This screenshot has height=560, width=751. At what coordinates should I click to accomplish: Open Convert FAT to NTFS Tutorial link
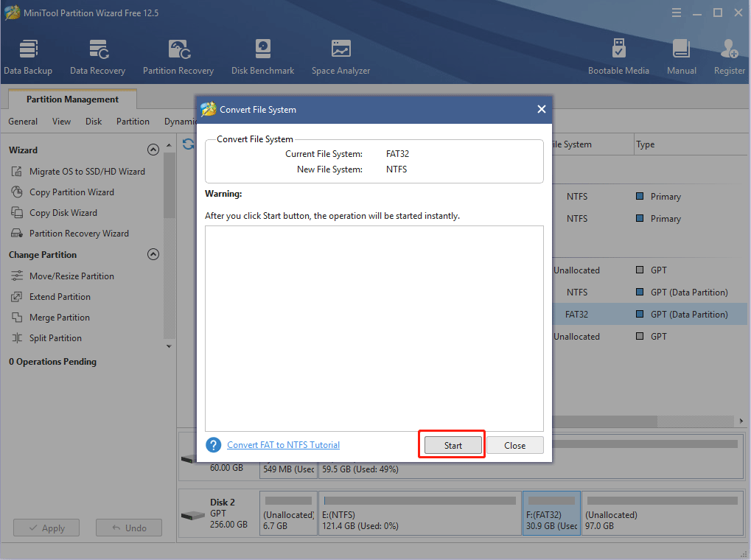(x=283, y=445)
